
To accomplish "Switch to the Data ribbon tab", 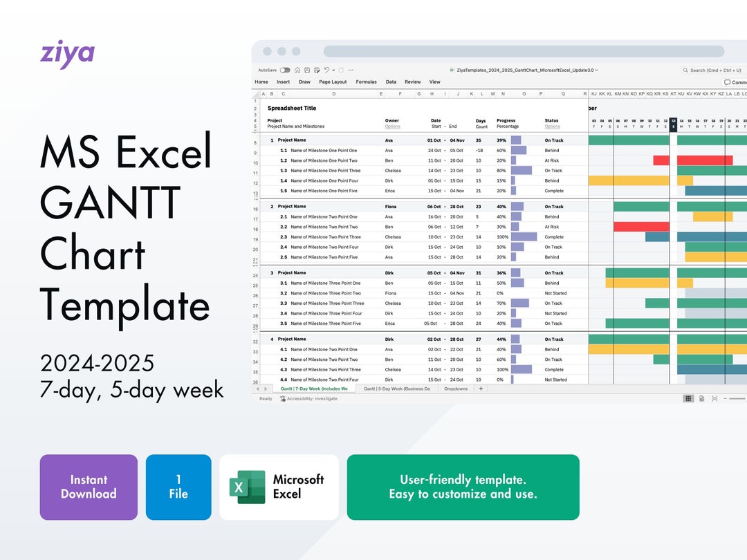I will [x=391, y=81].
